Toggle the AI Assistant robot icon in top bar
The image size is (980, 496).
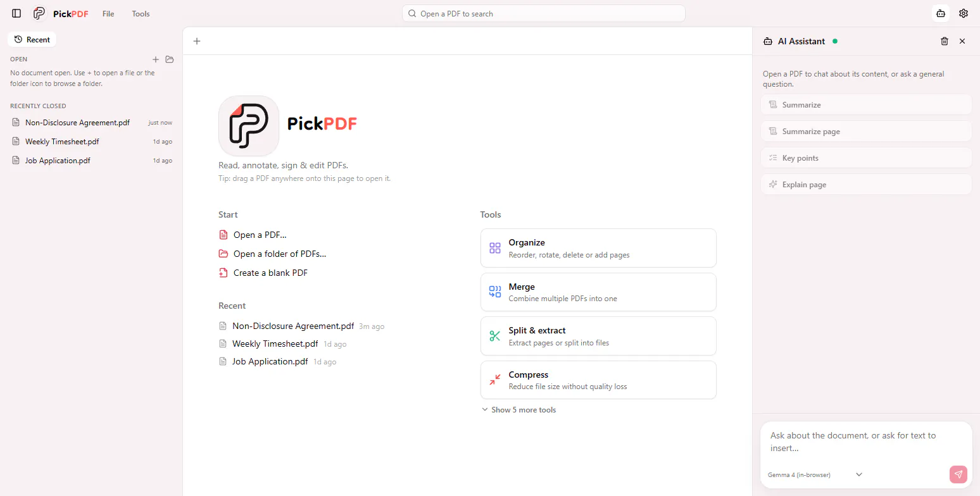[x=941, y=13]
